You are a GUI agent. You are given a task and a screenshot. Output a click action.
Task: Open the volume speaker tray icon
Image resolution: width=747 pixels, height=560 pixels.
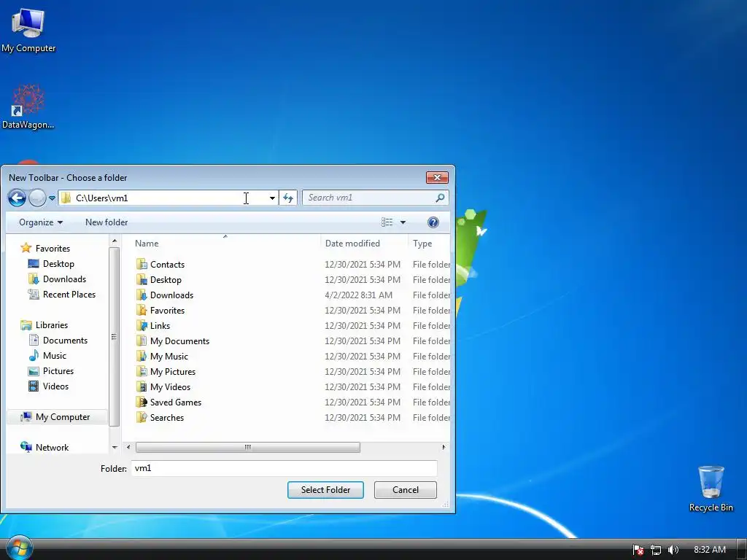tap(673, 550)
